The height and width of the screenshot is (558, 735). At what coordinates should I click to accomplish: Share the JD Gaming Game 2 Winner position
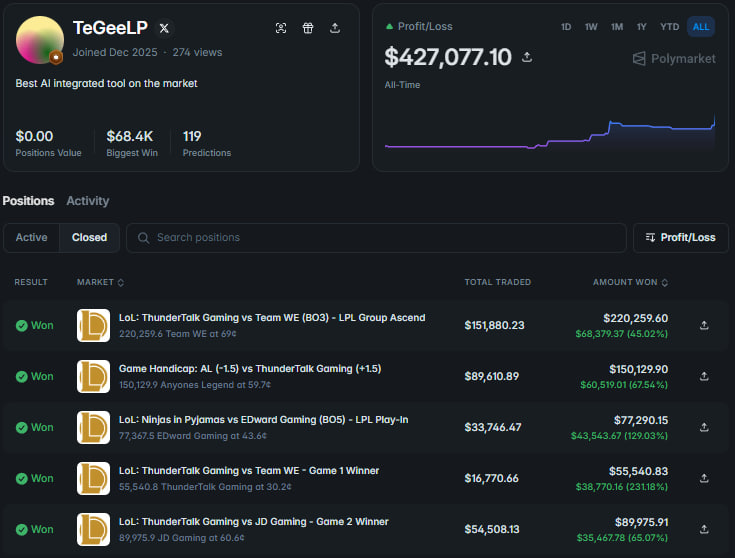(x=704, y=529)
